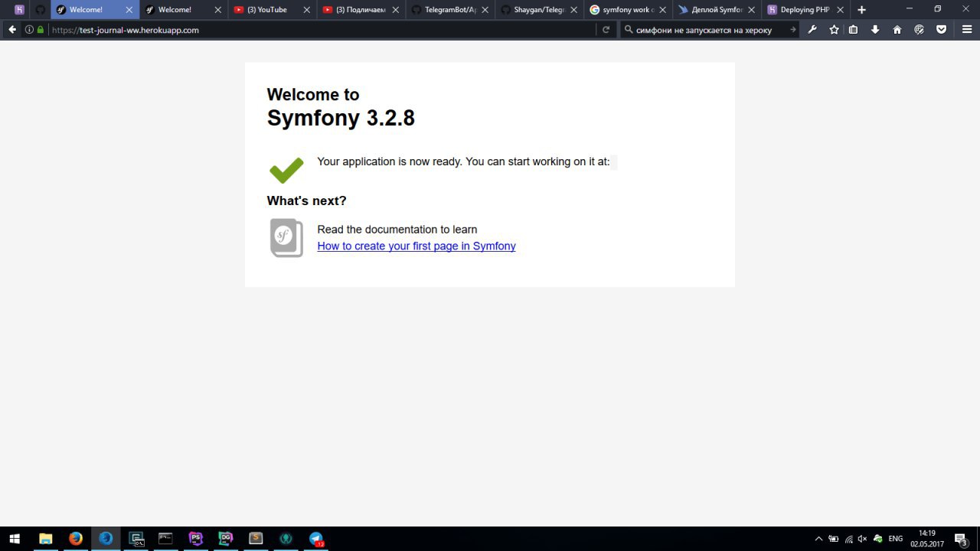Open the Windows Start menu
The image size is (980, 551).
(x=15, y=539)
